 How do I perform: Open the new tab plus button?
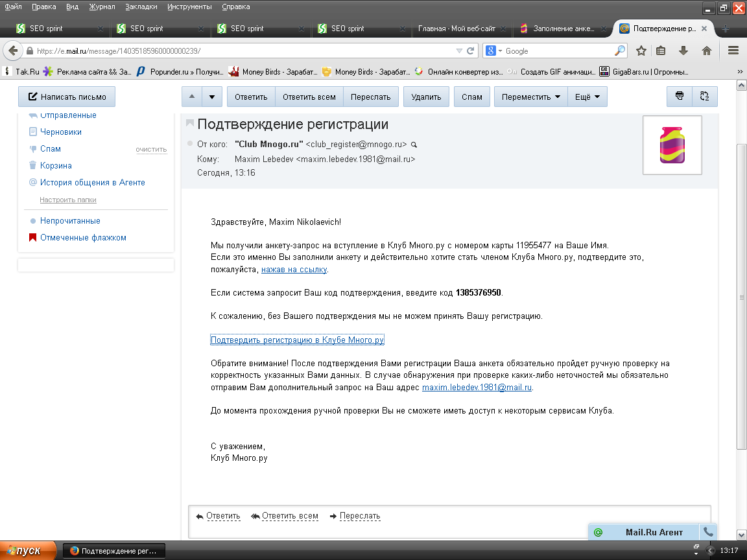point(725,29)
